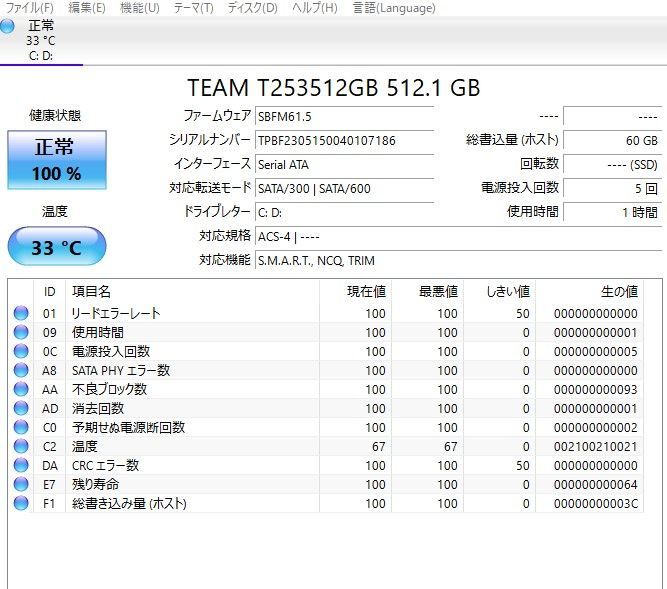Select the C: D: drive tab
Image resolution: width=667 pixels, height=589 pixels.
(x=41, y=41)
